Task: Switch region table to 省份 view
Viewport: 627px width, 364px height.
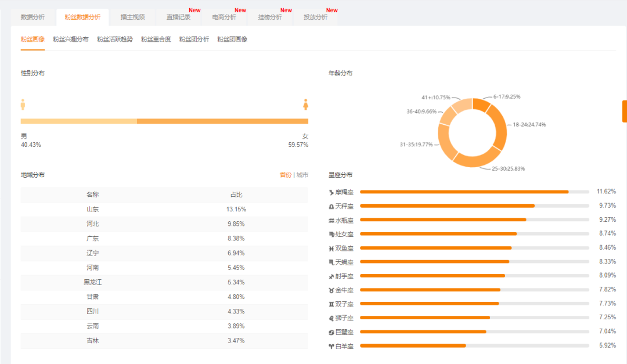Action: pyautogui.click(x=286, y=175)
